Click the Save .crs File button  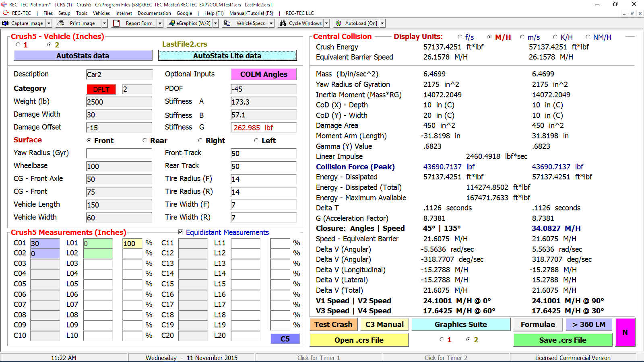(x=563, y=340)
